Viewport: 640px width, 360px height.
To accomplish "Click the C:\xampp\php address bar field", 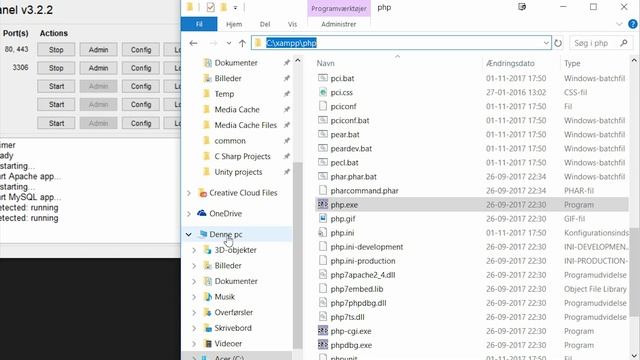I will tap(401, 43).
